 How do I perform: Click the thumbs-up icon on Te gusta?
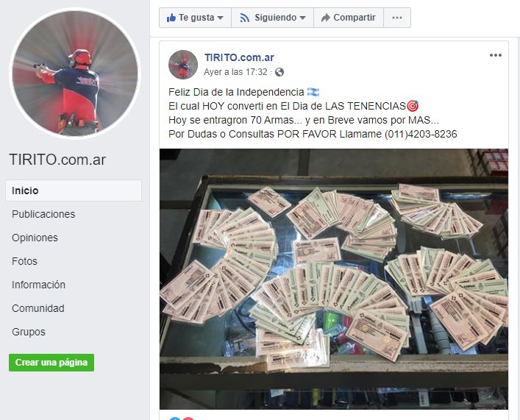(171, 18)
